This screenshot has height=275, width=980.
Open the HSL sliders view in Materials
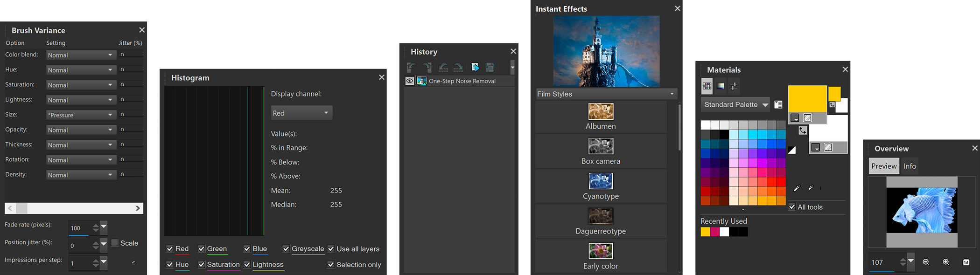[734, 86]
